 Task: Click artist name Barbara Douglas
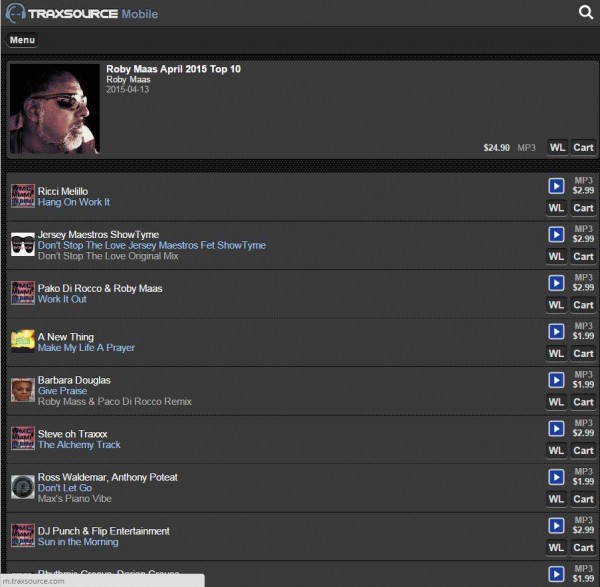pos(74,380)
